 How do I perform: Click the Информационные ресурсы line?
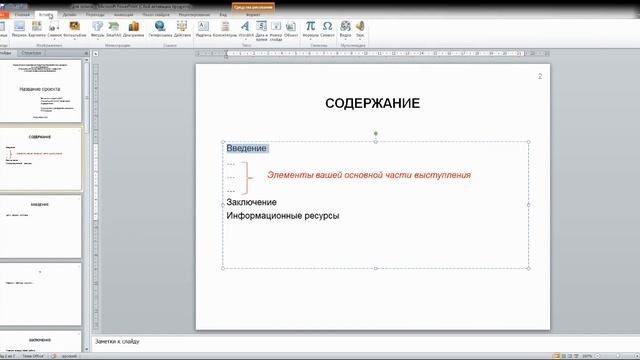pos(283,216)
